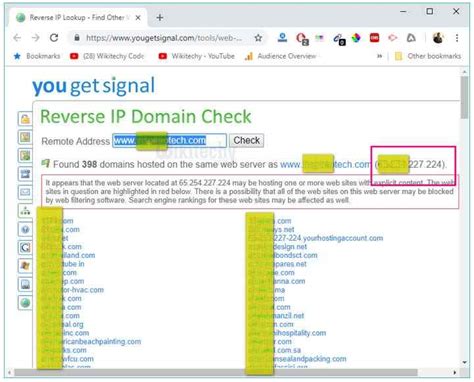Screen dimensions: 474x382
Task: Open the question mark globe tool icon
Action: (25, 229)
